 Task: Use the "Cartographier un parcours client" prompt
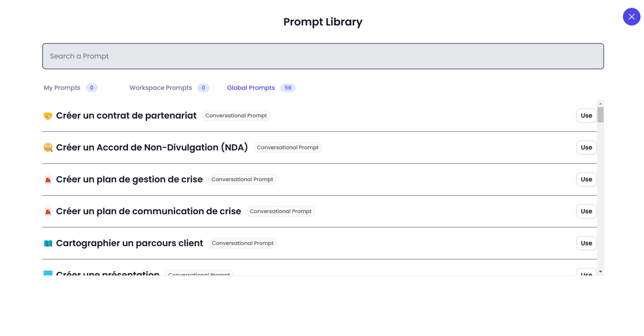coord(586,243)
